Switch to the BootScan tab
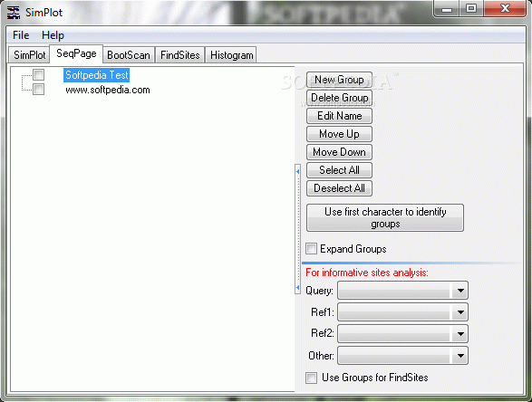The image size is (532, 402). (x=129, y=55)
